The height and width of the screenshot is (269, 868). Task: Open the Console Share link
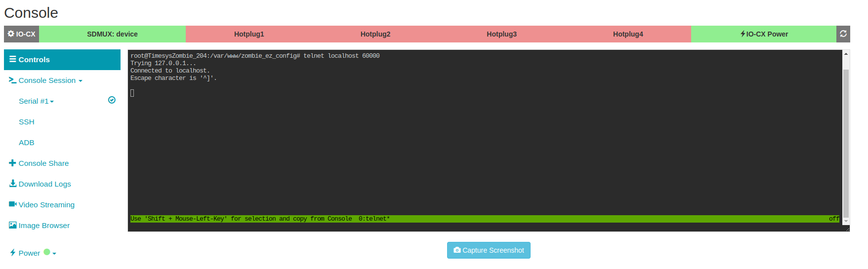43,163
